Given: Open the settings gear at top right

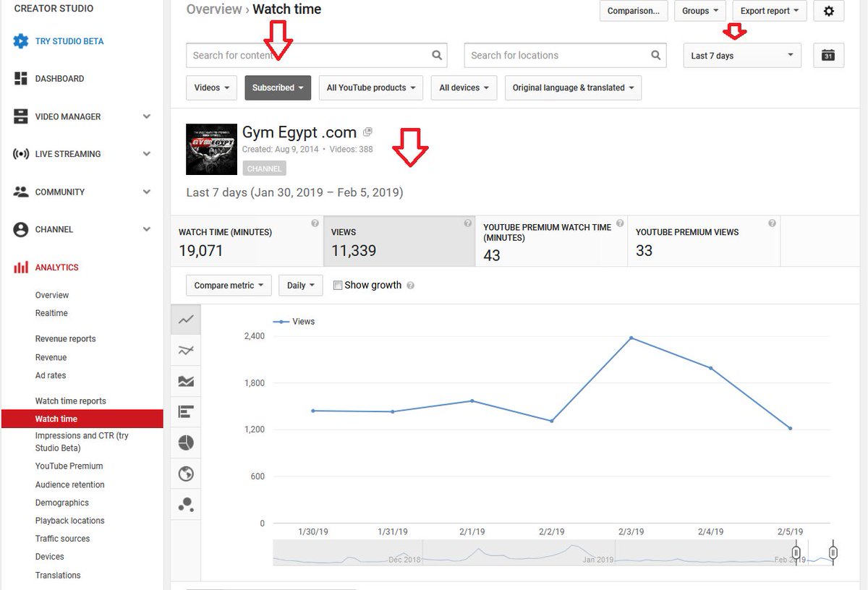Looking at the screenshot, I should pos(829,11).
